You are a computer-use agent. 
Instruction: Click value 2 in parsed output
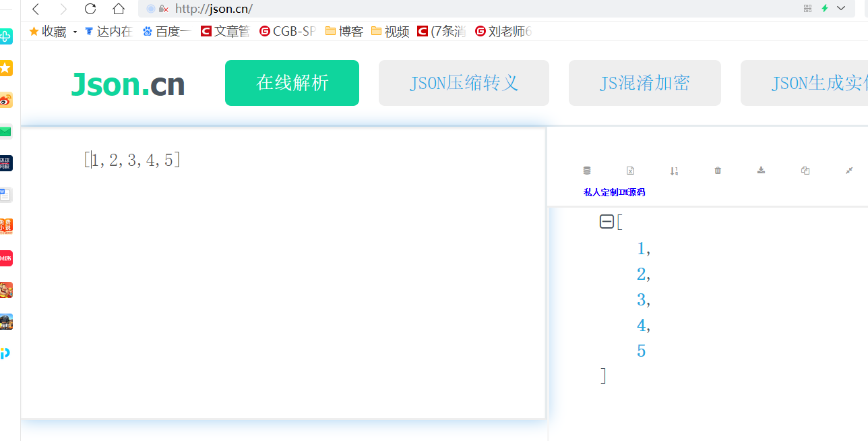pyautogui.click(x=641, y=274)
